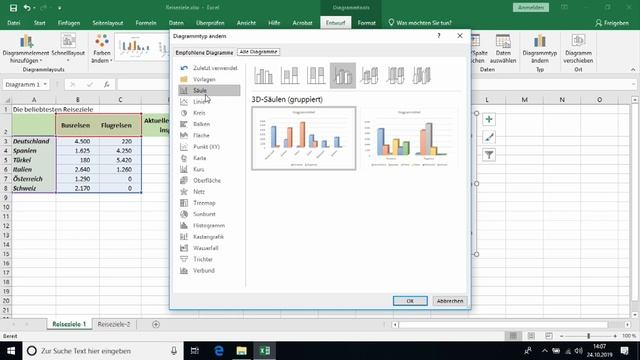This screenshot has width=640, height=360.
Task: Pick the first 3D column preview thumbnail
Action: [x=304, y=138]
